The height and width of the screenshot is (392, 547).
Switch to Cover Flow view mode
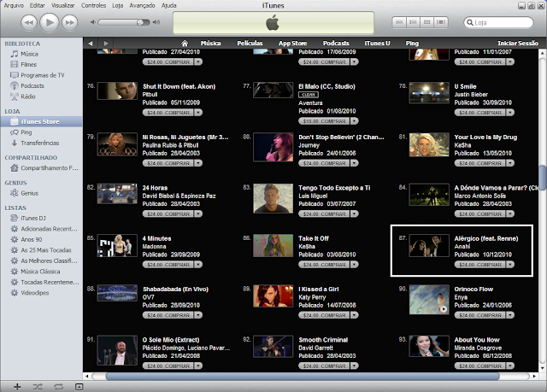(x=441, y=22)
